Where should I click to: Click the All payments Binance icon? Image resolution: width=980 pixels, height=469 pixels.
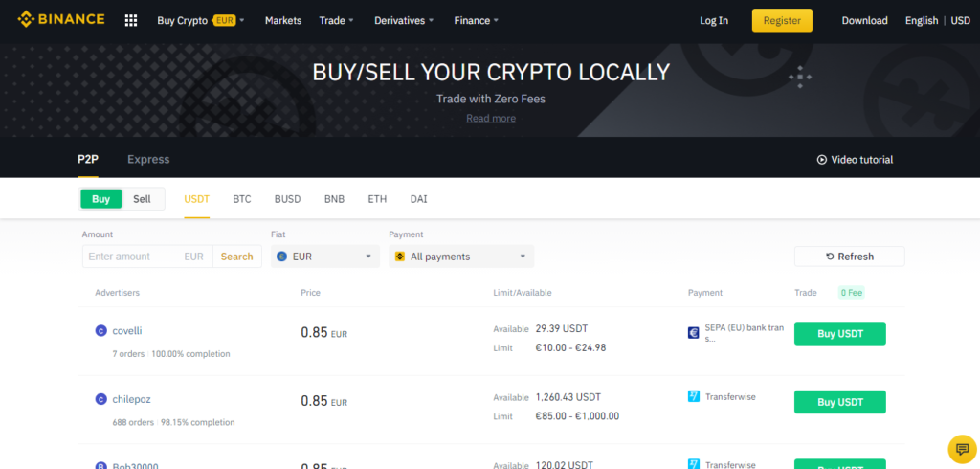(400, 257)
